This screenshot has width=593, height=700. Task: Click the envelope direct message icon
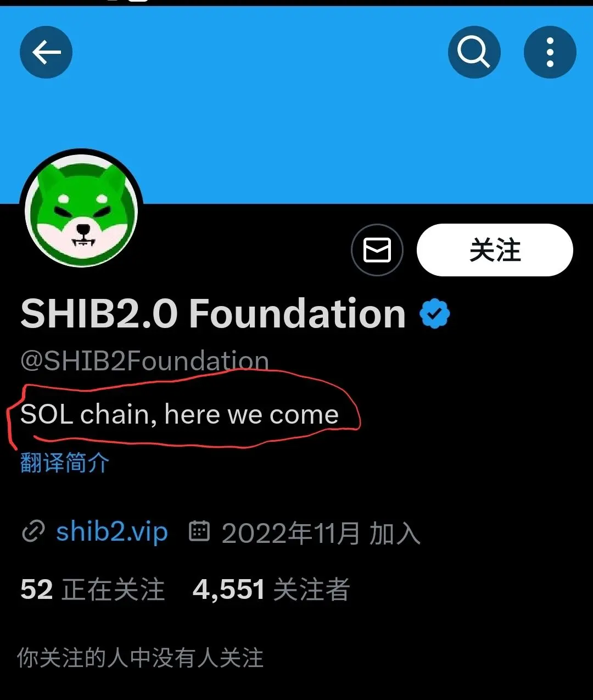pyautogui.click(x=377, y=250)
